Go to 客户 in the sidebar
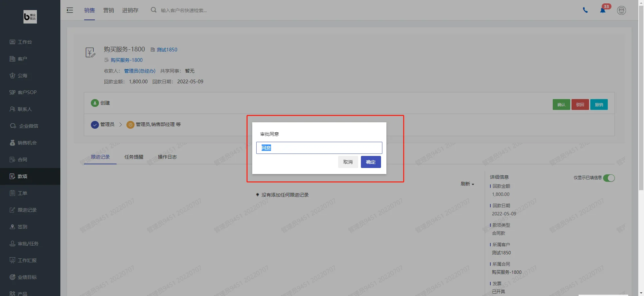This screenshot has width=644, height=296. [30, 59]
